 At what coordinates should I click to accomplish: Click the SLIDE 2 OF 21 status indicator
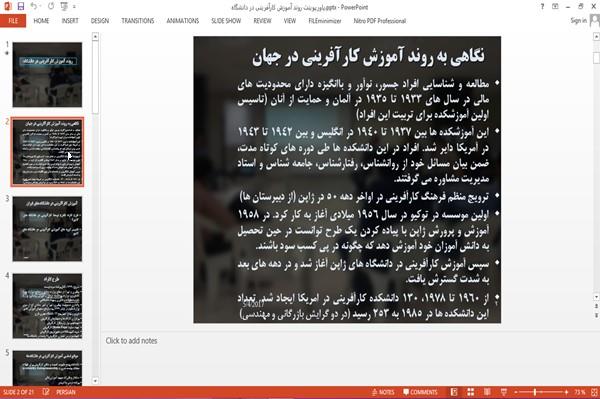tap(18, 392)
